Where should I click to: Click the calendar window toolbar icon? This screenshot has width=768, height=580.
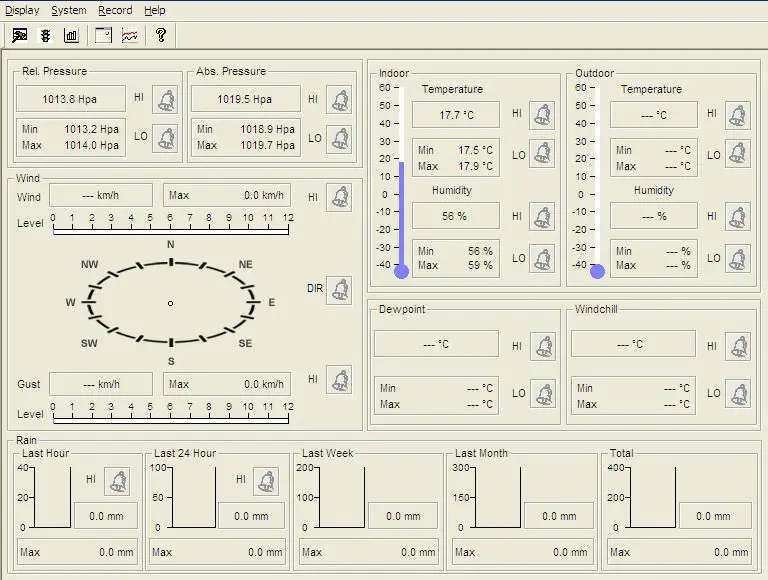click(103, 36)
